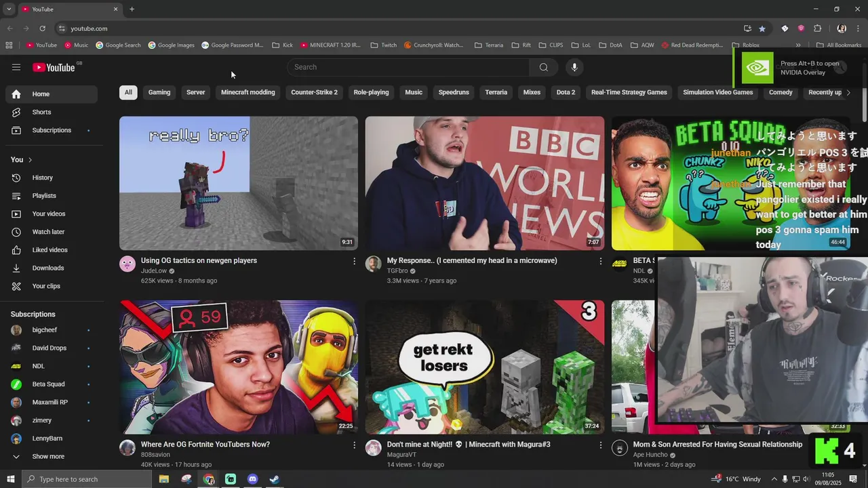Image resolution: width=868 pixels, height=488 pixels.
Task: Click the Home sidebar button
Action: click(x=52, y=94)
